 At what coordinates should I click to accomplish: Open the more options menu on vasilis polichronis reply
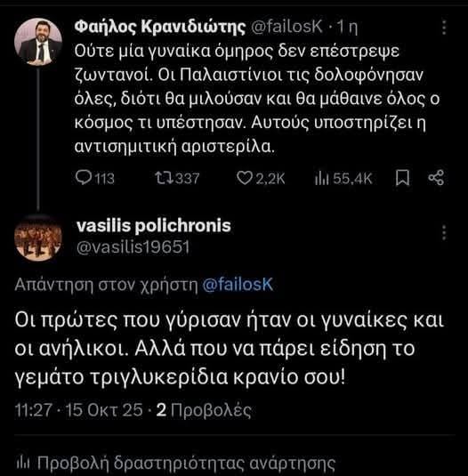(x=444, y=232)
